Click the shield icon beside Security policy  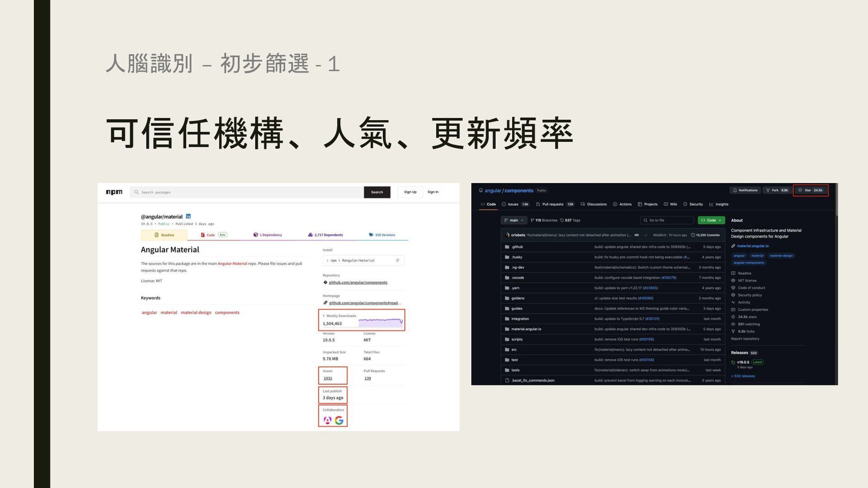pyautogui.click(x=733, y=295)
